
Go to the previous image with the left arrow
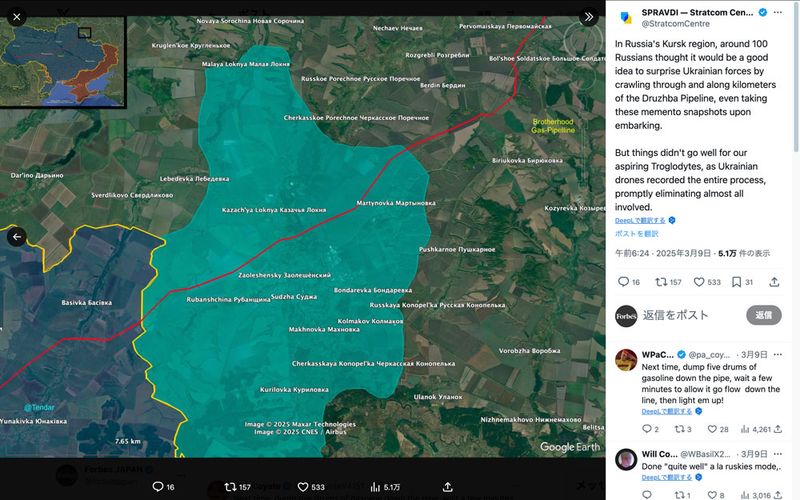(17, 237)
